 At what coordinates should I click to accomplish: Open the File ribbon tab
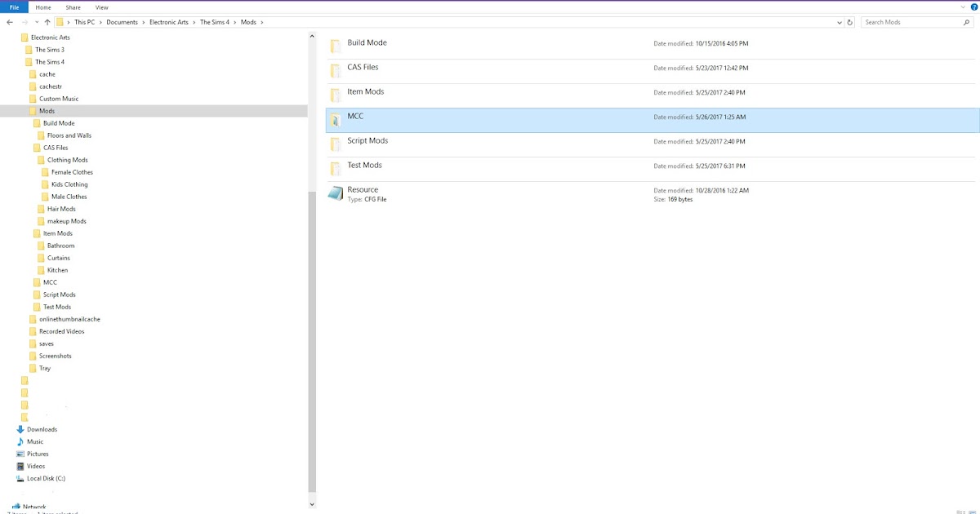pyautogui.click(x=14, y=7)
